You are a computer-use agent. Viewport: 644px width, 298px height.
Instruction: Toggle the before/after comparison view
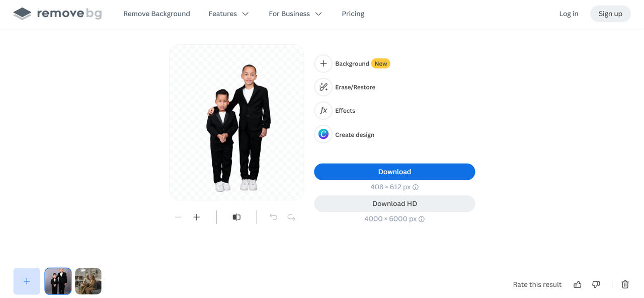coord(236,217)
